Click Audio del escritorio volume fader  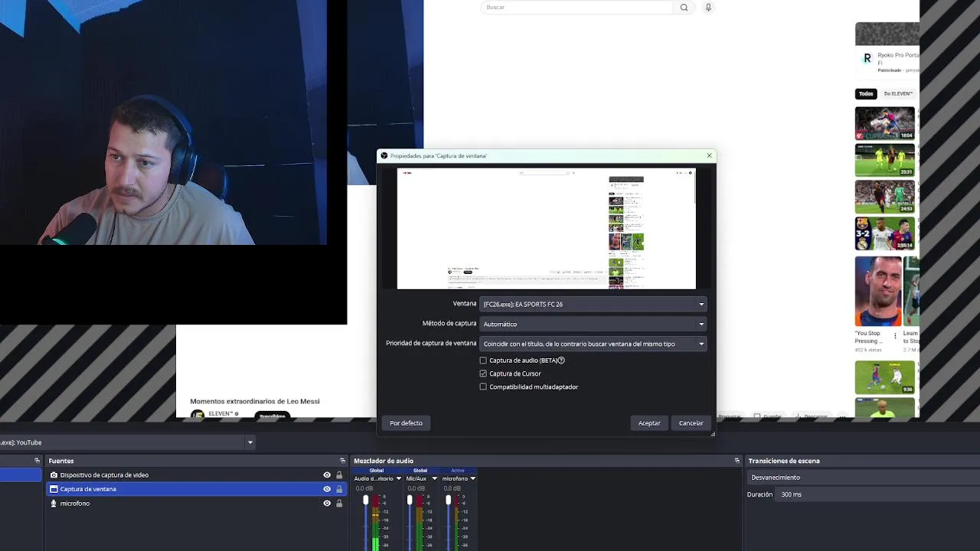coord(365,500)
